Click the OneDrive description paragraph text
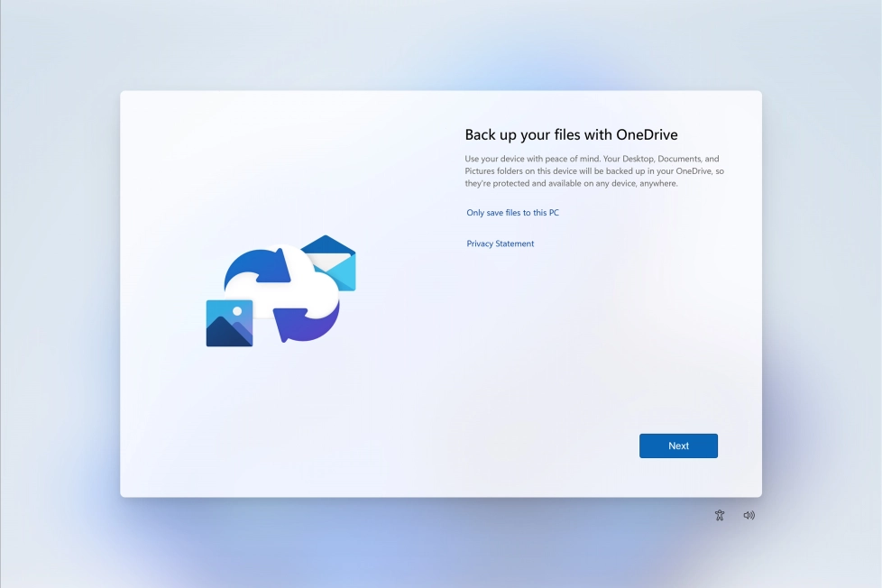 (x=595, y=170)
